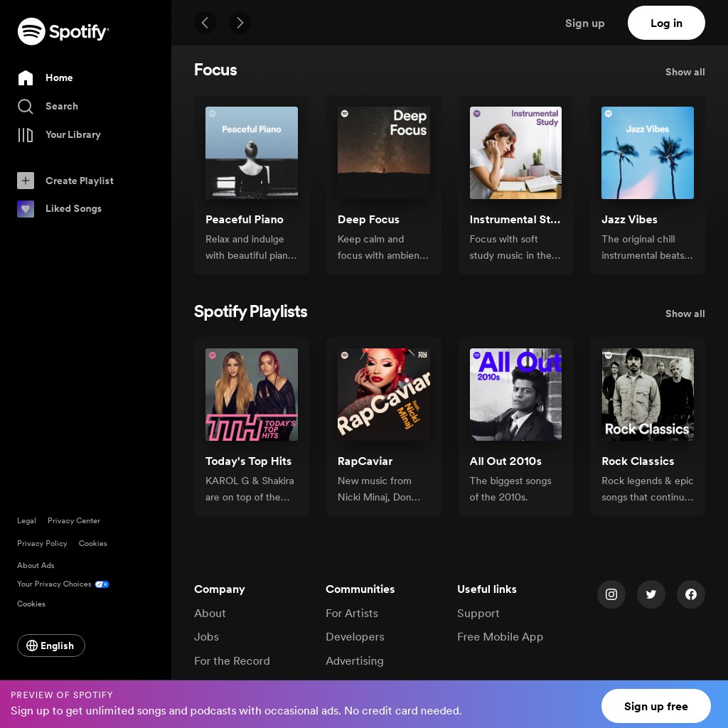
Task: Open the Legal link
Action: click(26, 521)
